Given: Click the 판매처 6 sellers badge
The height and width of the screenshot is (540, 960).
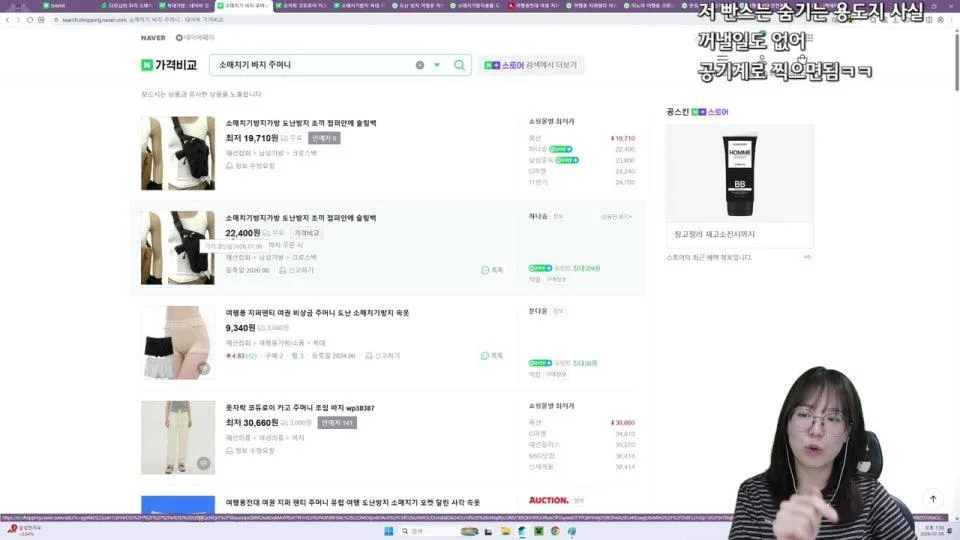Looking at the screenshot, I should [x=324, y=138].
